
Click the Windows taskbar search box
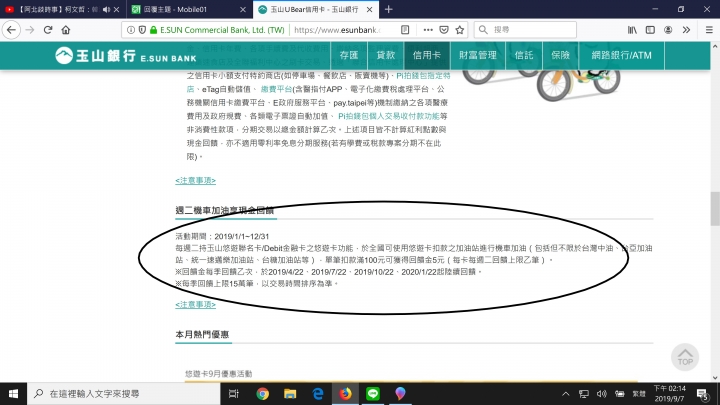point(124,394)
